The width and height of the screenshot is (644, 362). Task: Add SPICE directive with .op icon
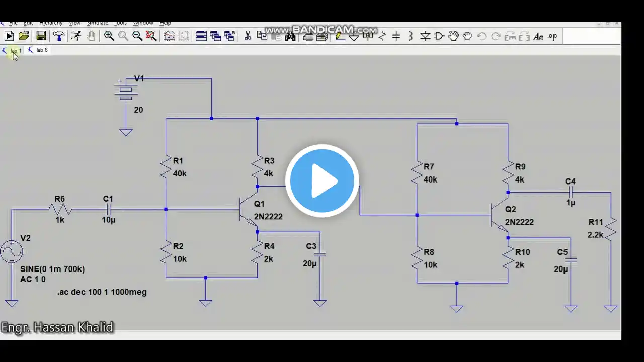tap(552, 36)
